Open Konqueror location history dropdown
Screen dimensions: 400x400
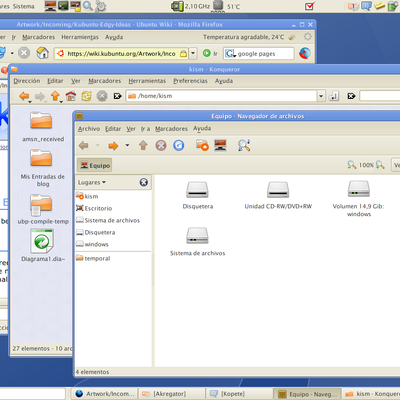coord(321,96)
